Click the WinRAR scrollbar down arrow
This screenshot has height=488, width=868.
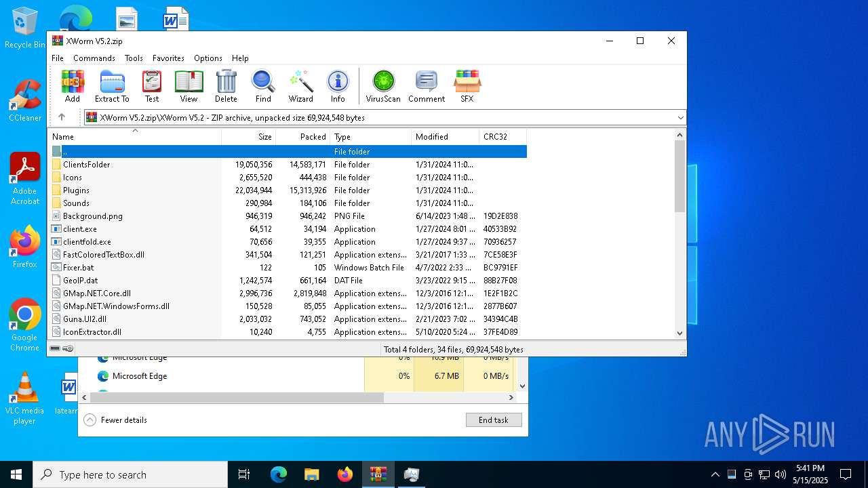[680, 333]
